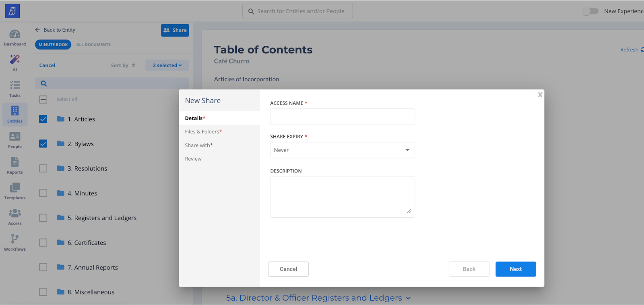Click into the Access Name field

tap(342, 117)
